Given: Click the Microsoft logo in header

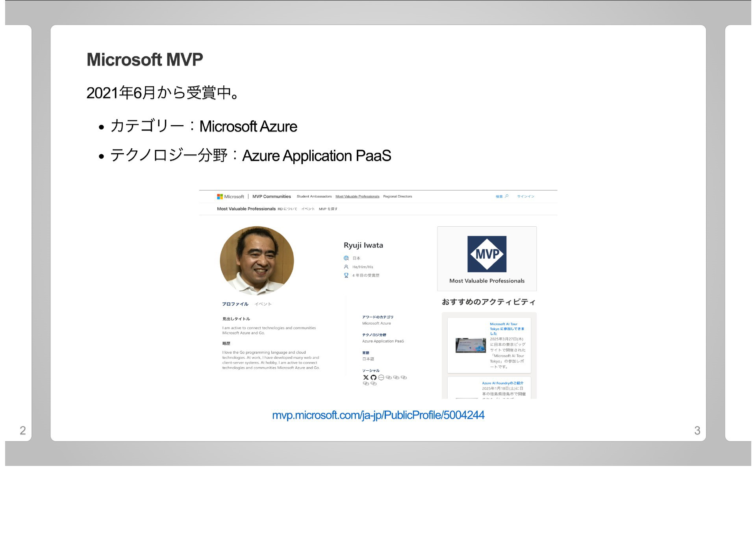Looking at the screenshot, I should (231, 196).
